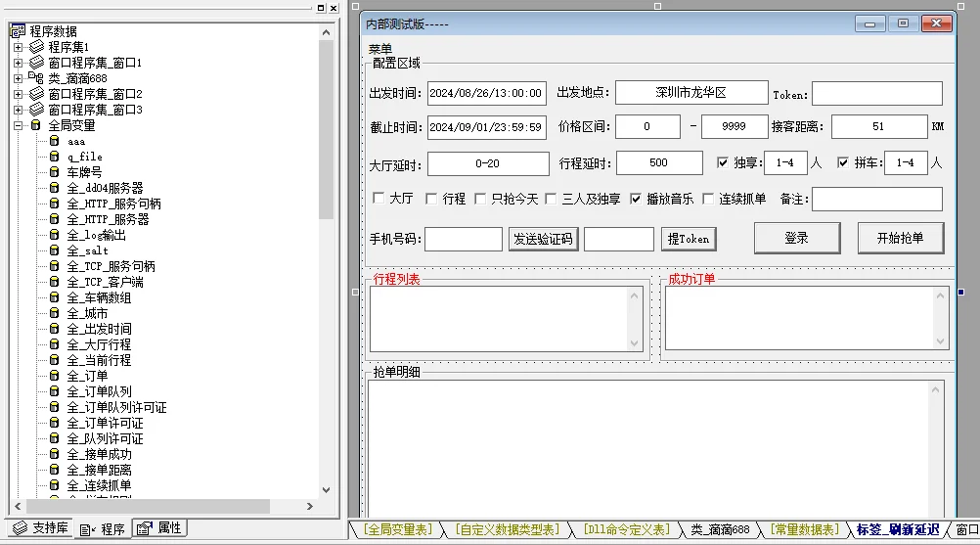This screenshot has width=980, height=545.
Task: Expand the 窗口程序集_窗口3 node
Action: pos(19,110)
